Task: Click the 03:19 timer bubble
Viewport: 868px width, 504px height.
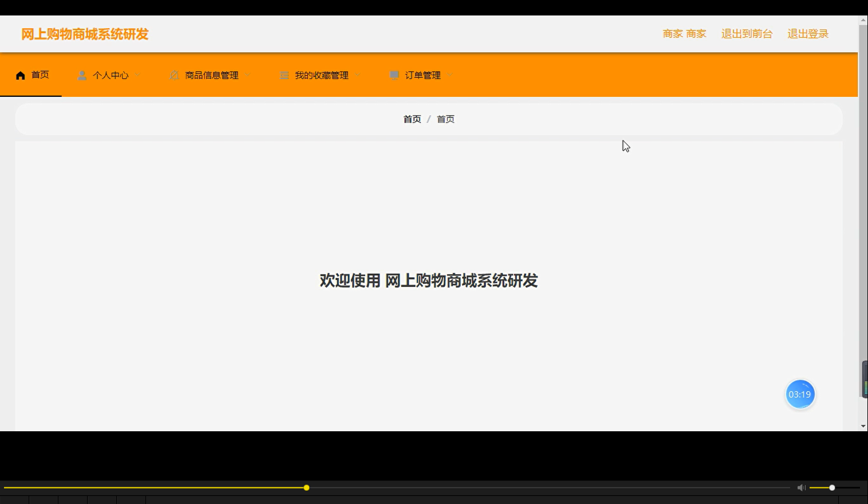Action: (800, 394)
